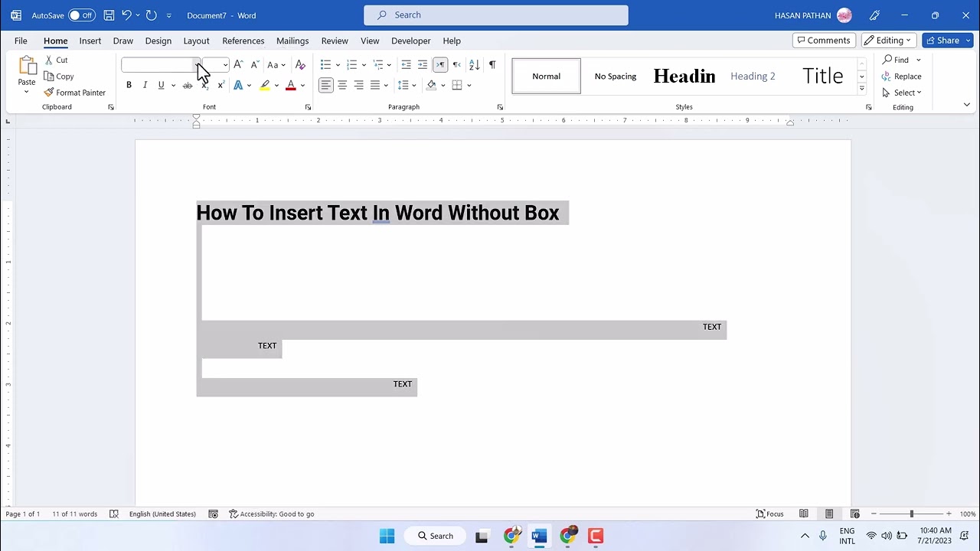Screen dimensions: 980x551
Task: Toggle AutoSave switch on
Action: tap(81, 15)
